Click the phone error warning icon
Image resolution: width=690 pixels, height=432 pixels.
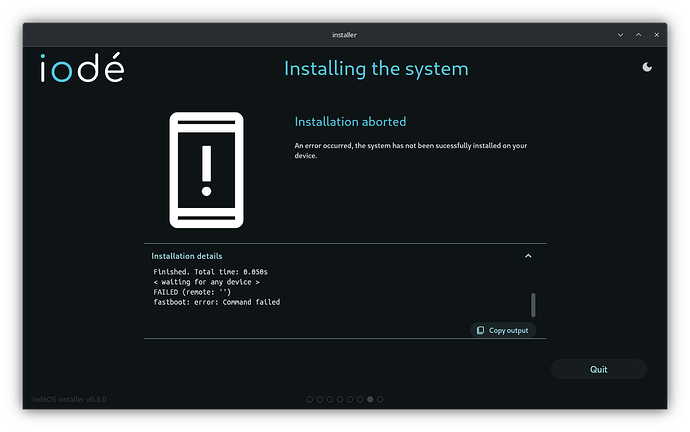click(206, 170)
